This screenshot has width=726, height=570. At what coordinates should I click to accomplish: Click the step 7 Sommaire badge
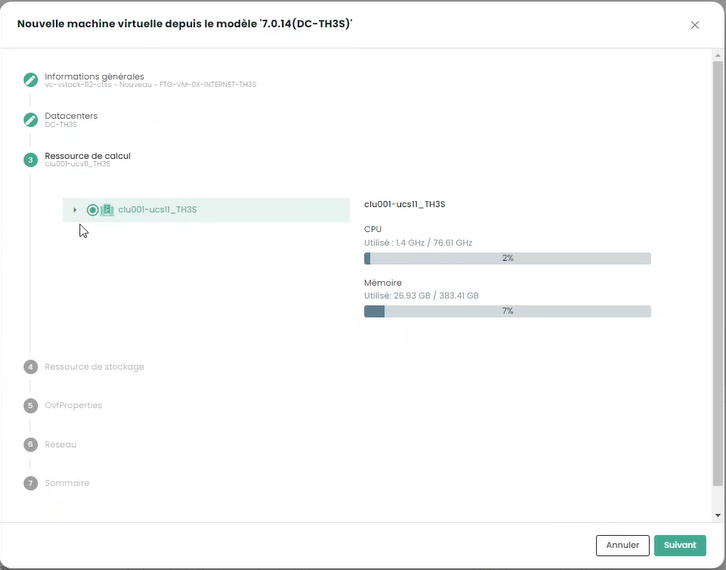click(31, 484)
